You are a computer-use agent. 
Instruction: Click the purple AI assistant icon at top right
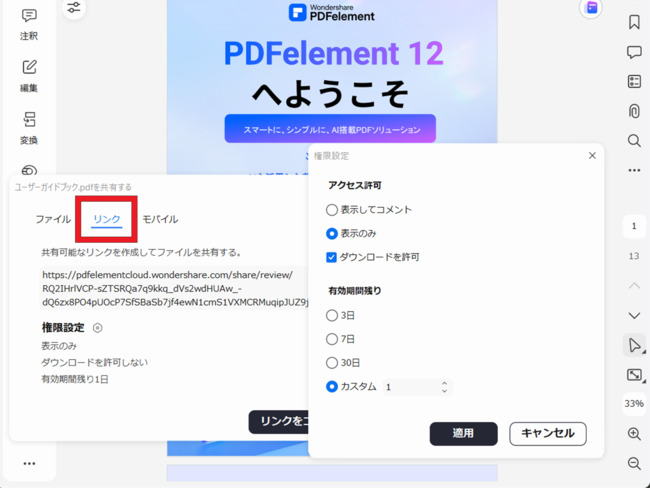(x=591, y=7)
